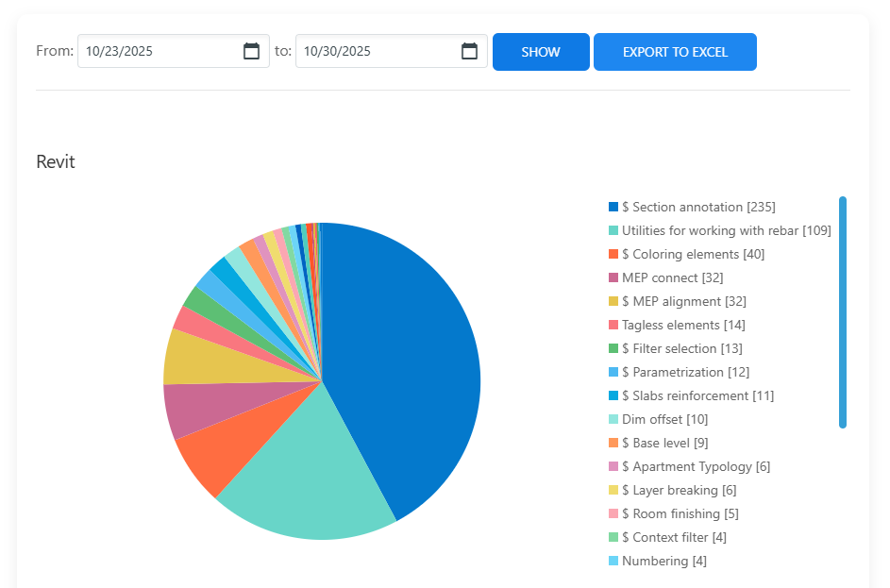Image resolution: width=890 pixels, height=588 pixels.
Task: Click the MEP alignment legend color swatch
Action: 613,301
